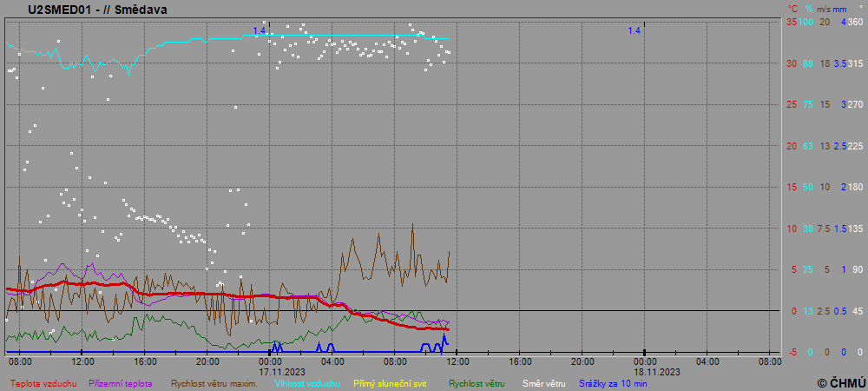Click the red 35 temperature axis value
The image size is (868, 391).
[792, 22]
